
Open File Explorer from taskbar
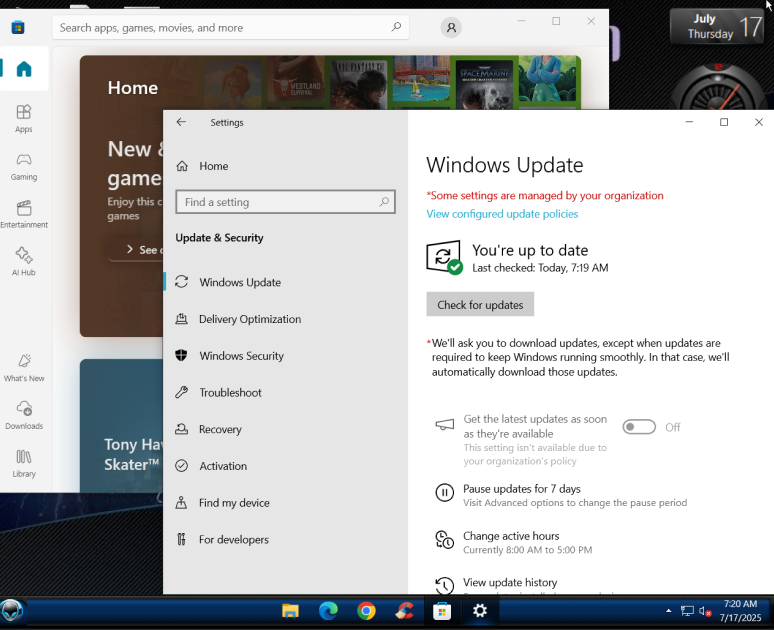290,611
